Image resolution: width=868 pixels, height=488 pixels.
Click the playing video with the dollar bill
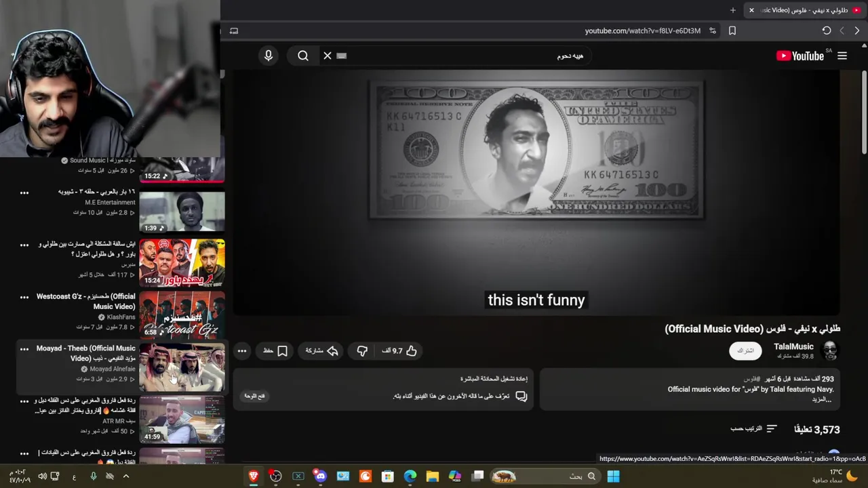(536, 193)
